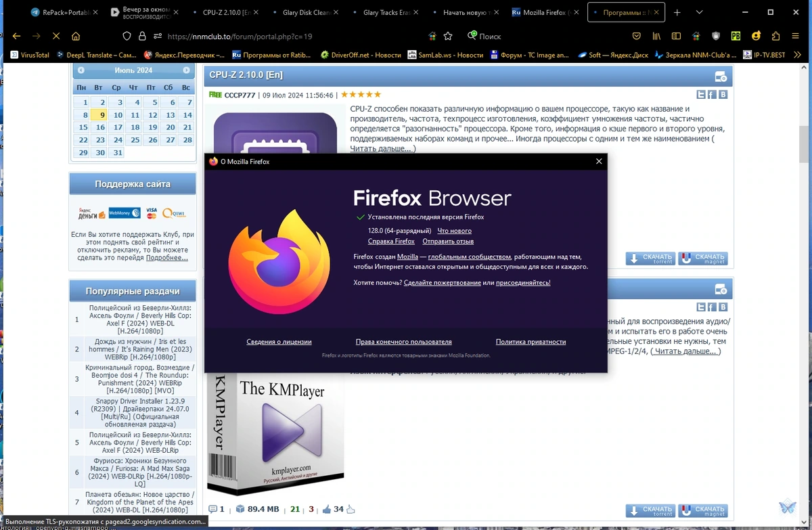The image size is (812, 530).
Task: Open the Firefox hamburger application menu
Action: [x=795, y=36]
